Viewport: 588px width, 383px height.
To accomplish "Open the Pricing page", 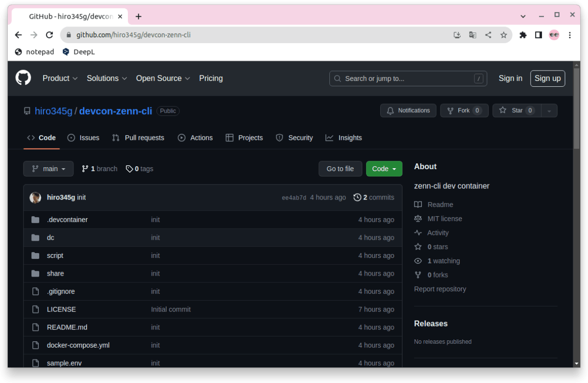I will coord(211,78).
